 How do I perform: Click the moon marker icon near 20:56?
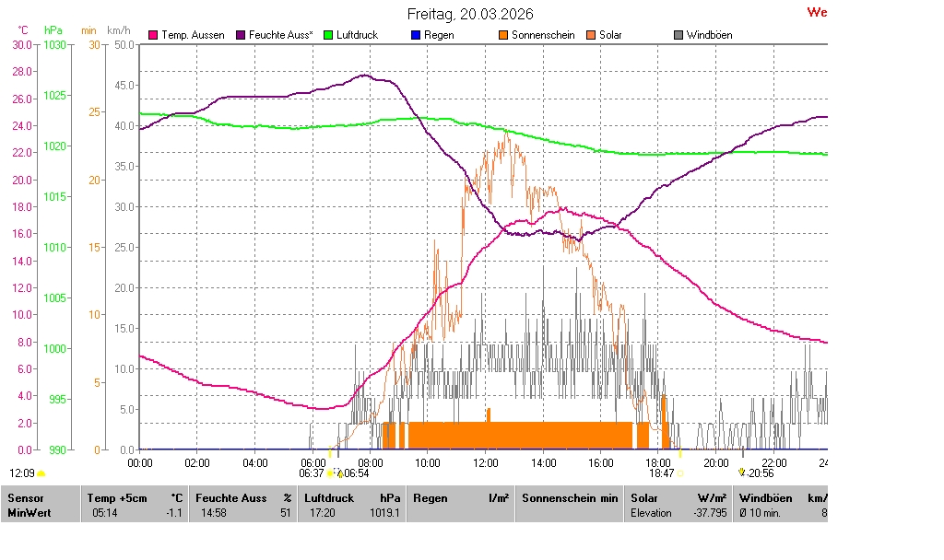coord(741,472)
